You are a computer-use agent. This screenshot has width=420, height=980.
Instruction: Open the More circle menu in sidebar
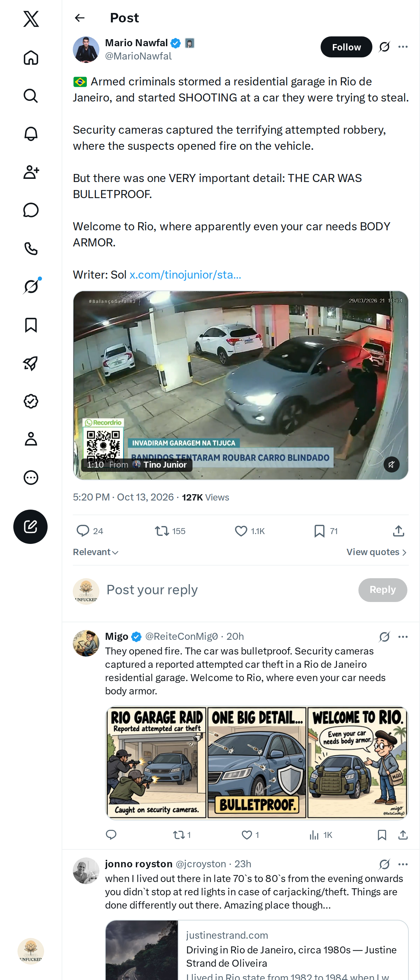pyautogui.click(x=31, y=477)
